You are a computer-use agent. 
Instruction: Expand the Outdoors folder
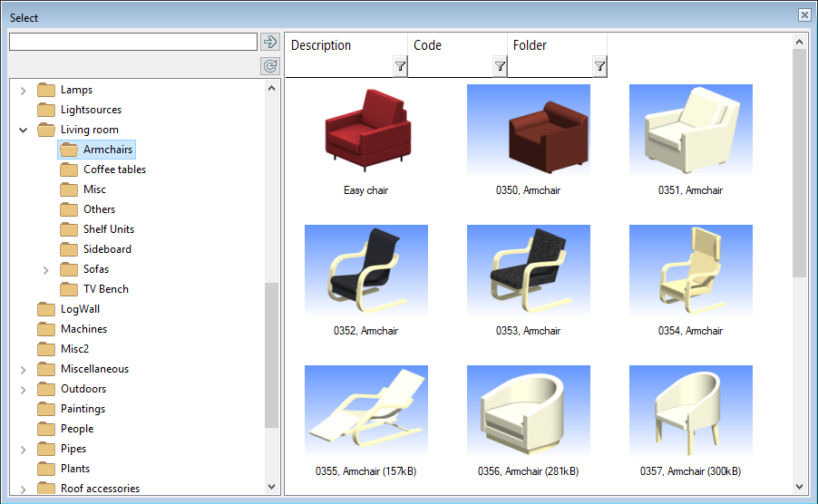23,389
